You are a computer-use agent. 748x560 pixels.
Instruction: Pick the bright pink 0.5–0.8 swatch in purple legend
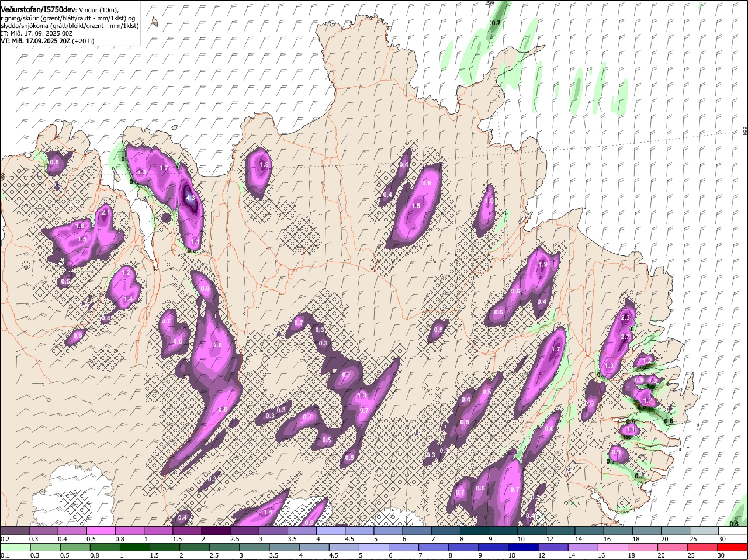click(x=101, y=530)
